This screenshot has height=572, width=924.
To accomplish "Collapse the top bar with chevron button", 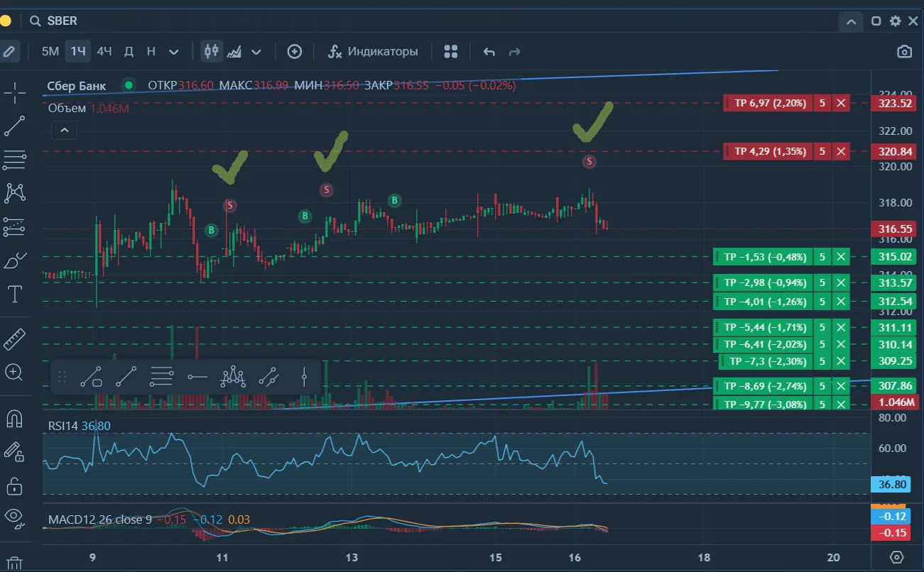I will tap(850, 22).
